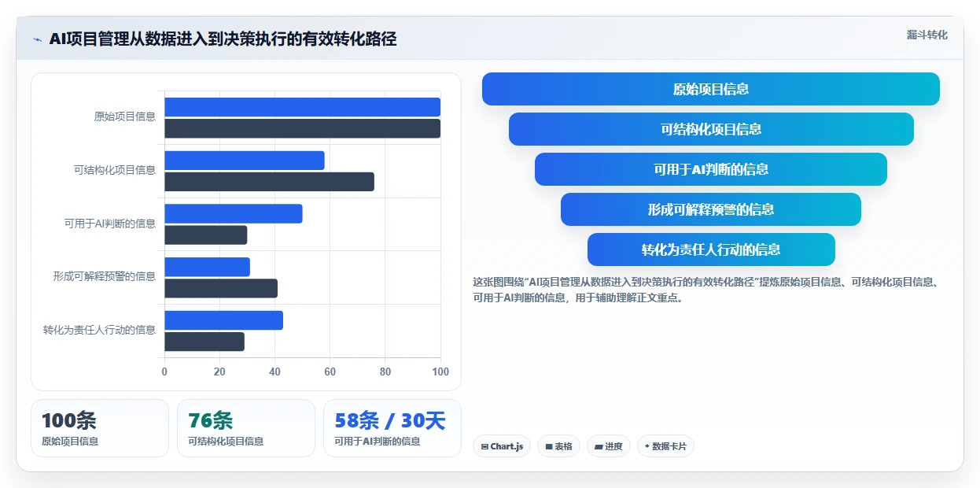
Task: Click the dark bar for 形成可解释预警的信息
Action: click(221, 288)
